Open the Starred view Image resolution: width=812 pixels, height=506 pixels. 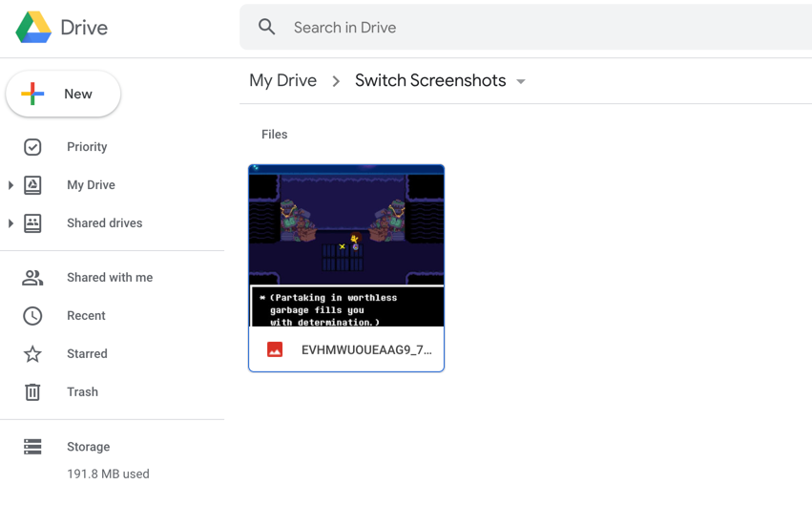pos(87,354)
